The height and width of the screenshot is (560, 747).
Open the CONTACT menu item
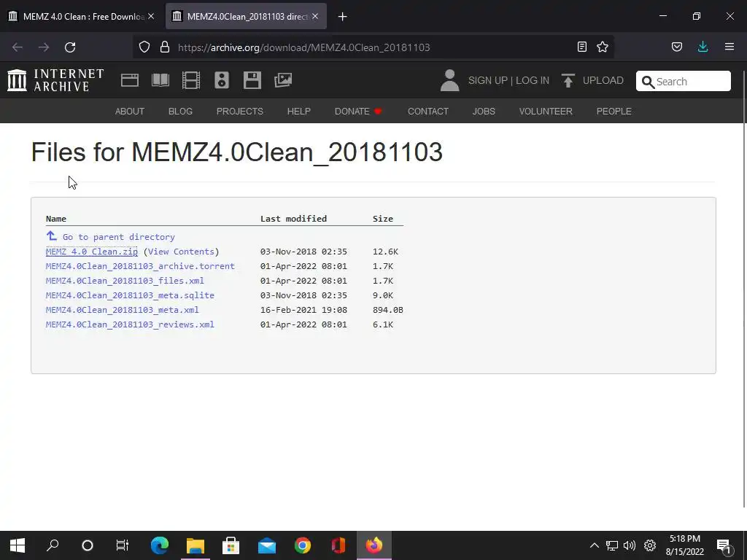point(427,111)
